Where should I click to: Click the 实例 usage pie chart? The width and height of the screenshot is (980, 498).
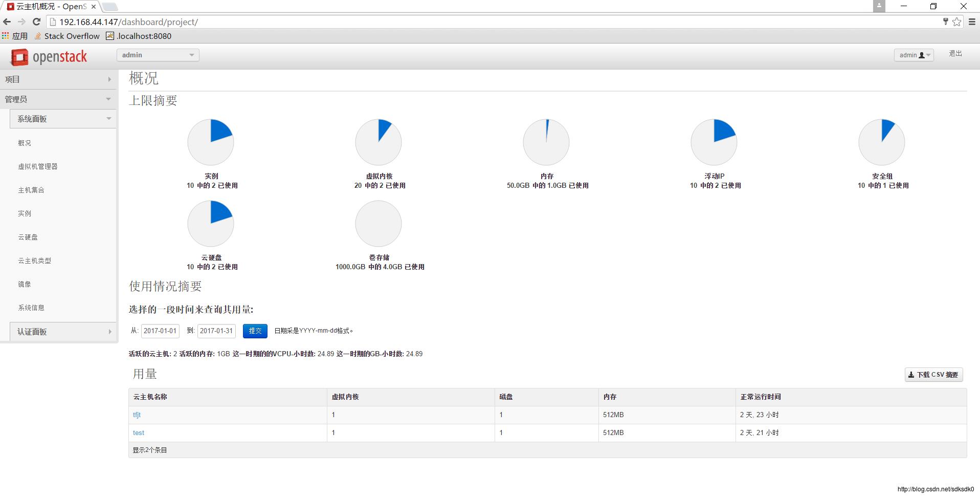tap(211, 142)
